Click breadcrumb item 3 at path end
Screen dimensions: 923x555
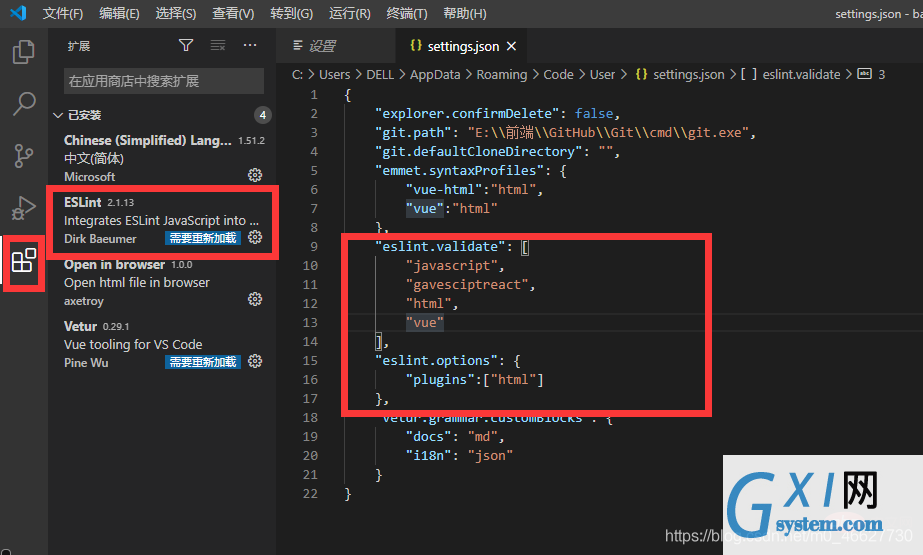pos(871,74)
